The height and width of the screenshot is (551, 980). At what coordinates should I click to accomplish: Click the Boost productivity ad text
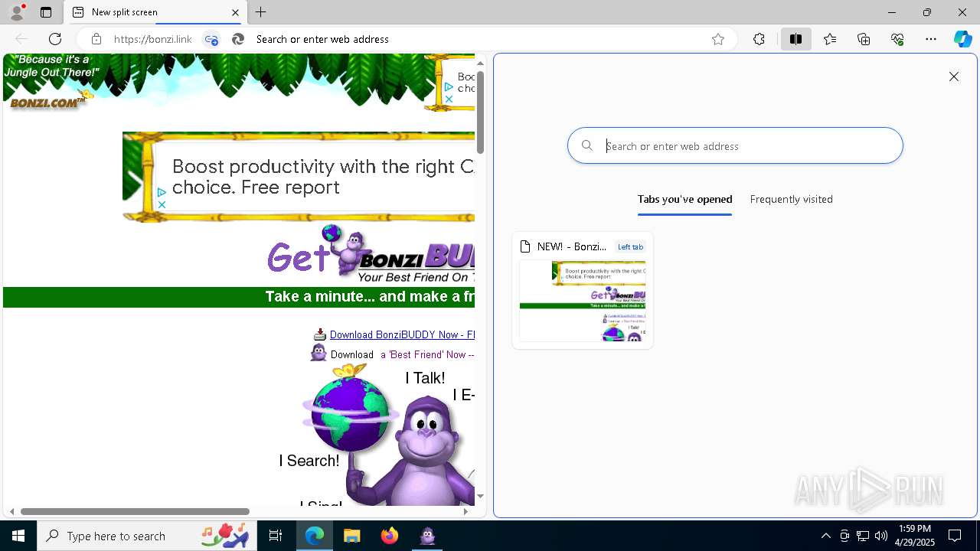[323, 177]
